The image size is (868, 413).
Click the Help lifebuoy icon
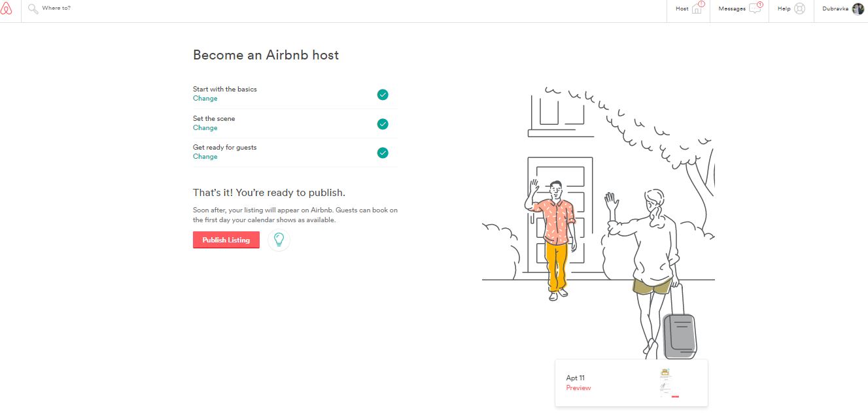[x=799, y=9]
